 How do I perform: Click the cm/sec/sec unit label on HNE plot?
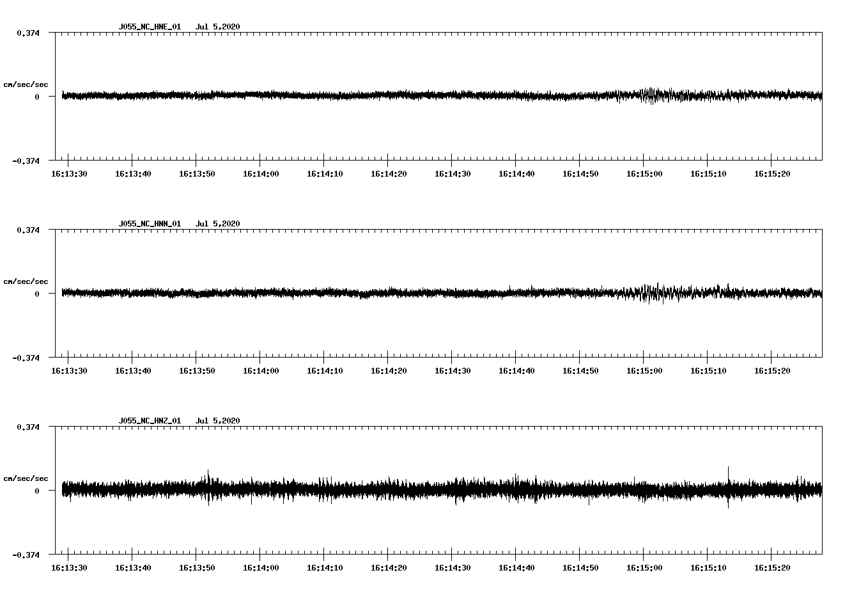[x=26, y=84]
